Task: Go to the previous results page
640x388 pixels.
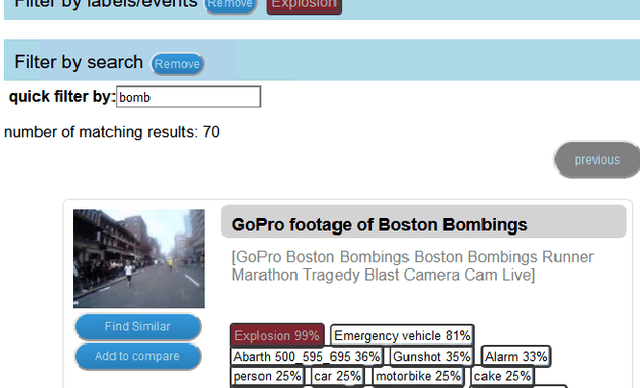Action: [x=597, y=160]
